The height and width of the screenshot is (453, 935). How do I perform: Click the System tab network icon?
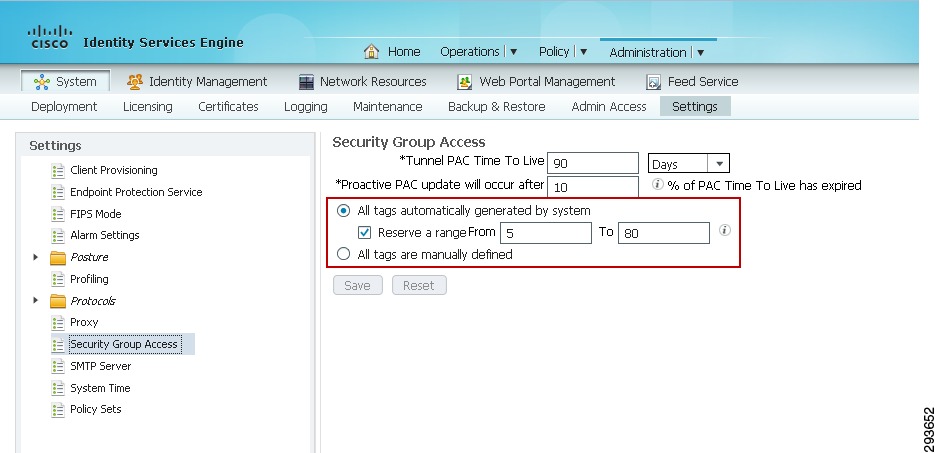(42, 82)
